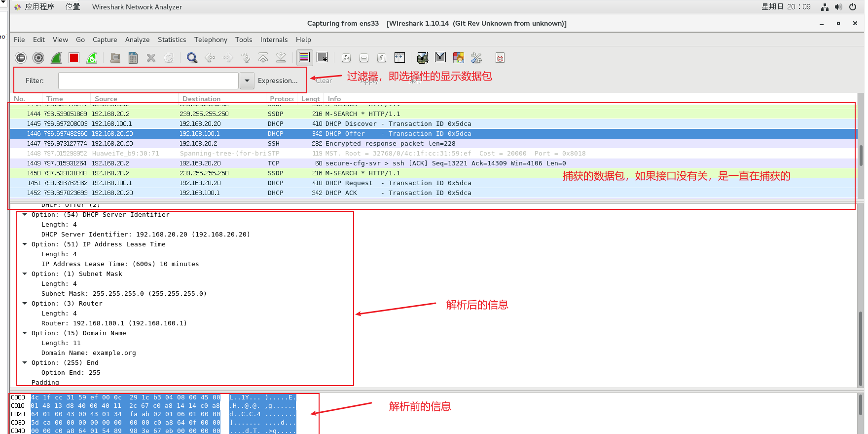Screen dimensions: 868x434
Task: Go to packet number icon
Action: coord(246,58)
